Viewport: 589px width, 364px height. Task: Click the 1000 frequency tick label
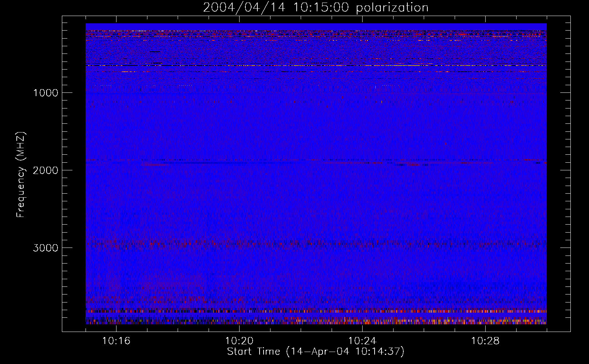[x=46, y=93]
